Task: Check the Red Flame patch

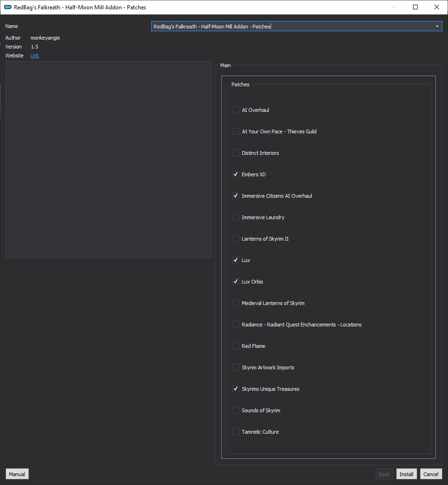Action: pyautogui.click(x=236, y=346)
